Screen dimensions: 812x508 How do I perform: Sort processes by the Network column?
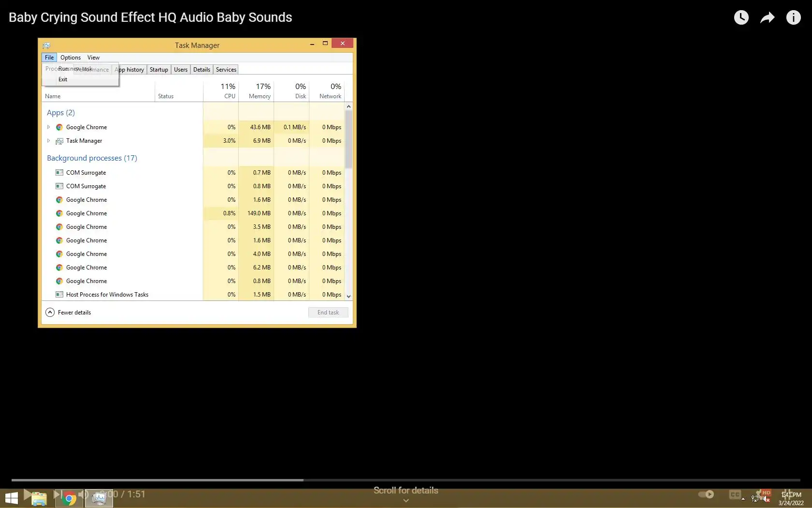[327, 90]
